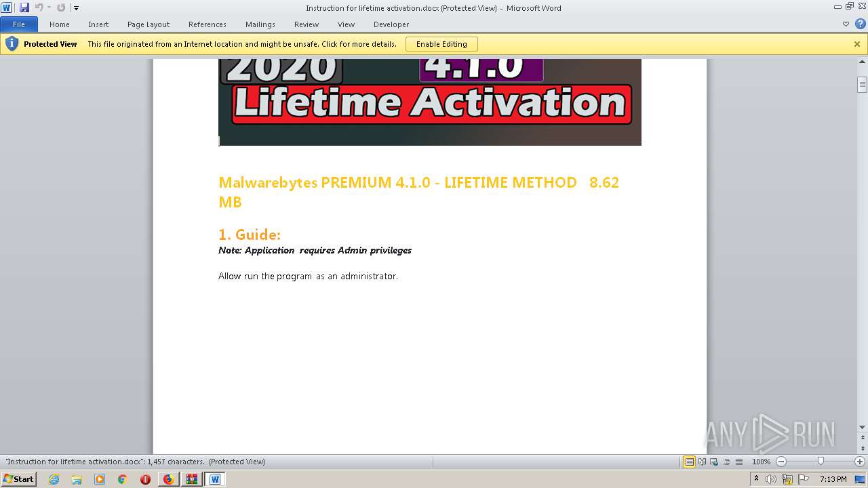Expand the ribbon with the caret icon
The width and height of the screenshot is (868, 488).
coord(846,24)
